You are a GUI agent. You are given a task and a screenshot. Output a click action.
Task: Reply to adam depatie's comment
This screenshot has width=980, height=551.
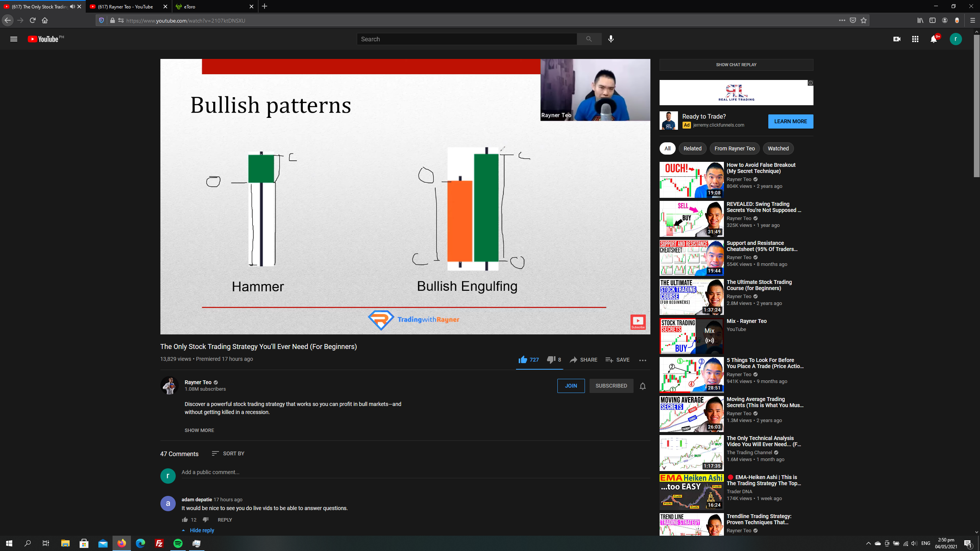click(x=225, y=520)
